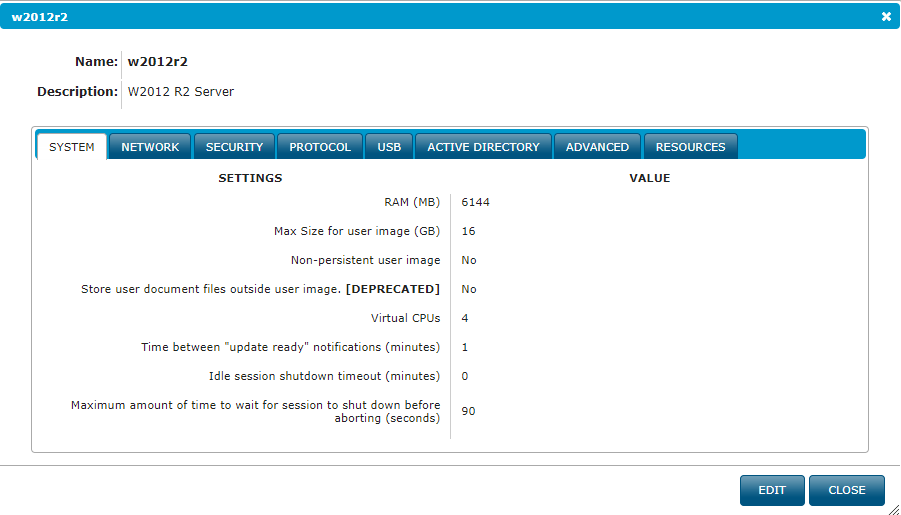The height and width of the screenshot is (515, 901).
Task: Click the Non-persistent user image label
Action: point(365,260)
